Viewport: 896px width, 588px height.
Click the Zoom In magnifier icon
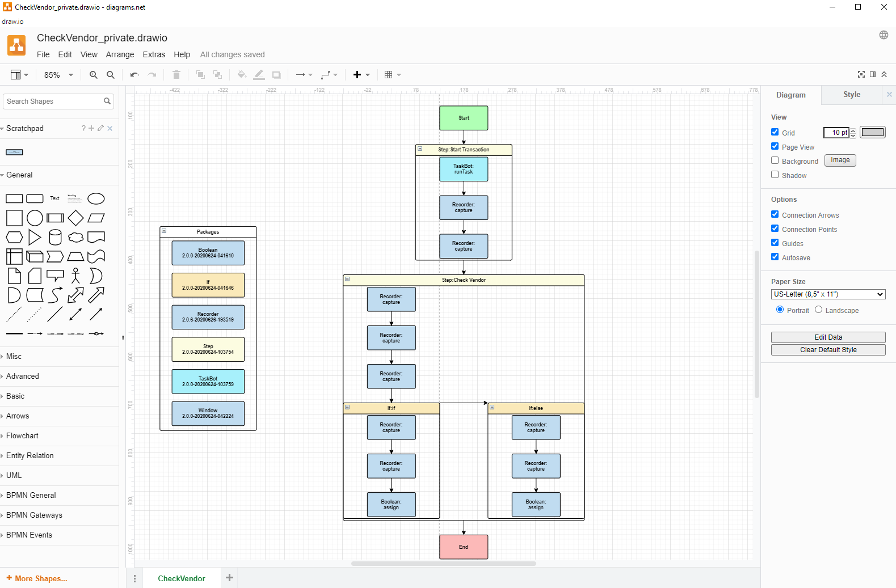tap(94, 75)
